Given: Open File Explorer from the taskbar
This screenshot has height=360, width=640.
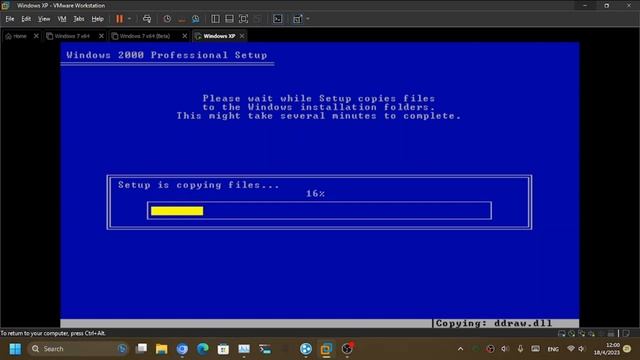Looking at the screenshot, I should coord(162,349).
